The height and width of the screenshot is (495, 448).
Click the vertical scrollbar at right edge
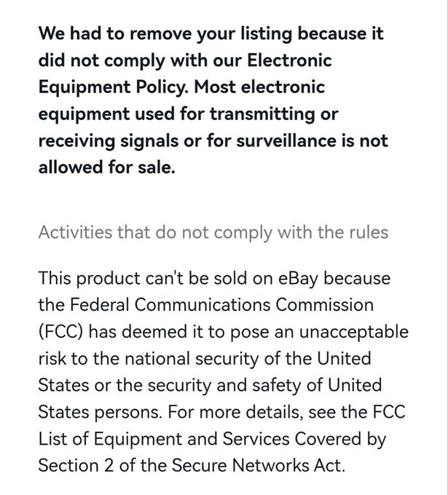tap(447, 247)
